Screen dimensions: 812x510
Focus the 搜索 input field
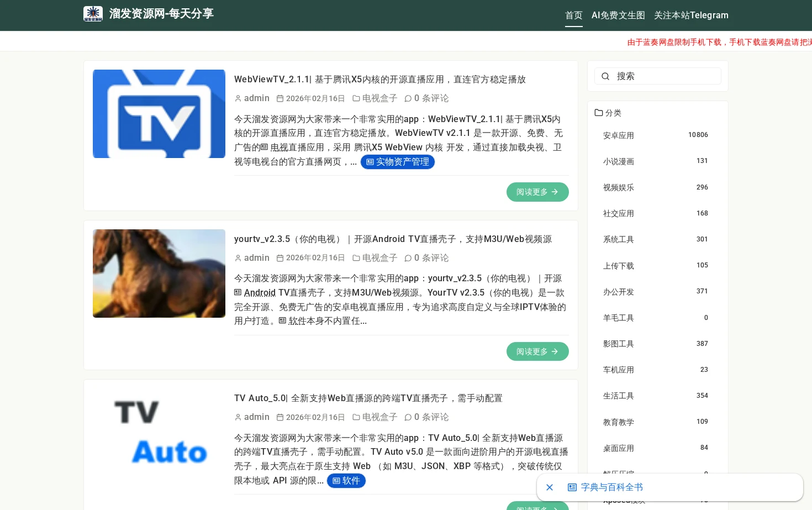coord(657,76)
